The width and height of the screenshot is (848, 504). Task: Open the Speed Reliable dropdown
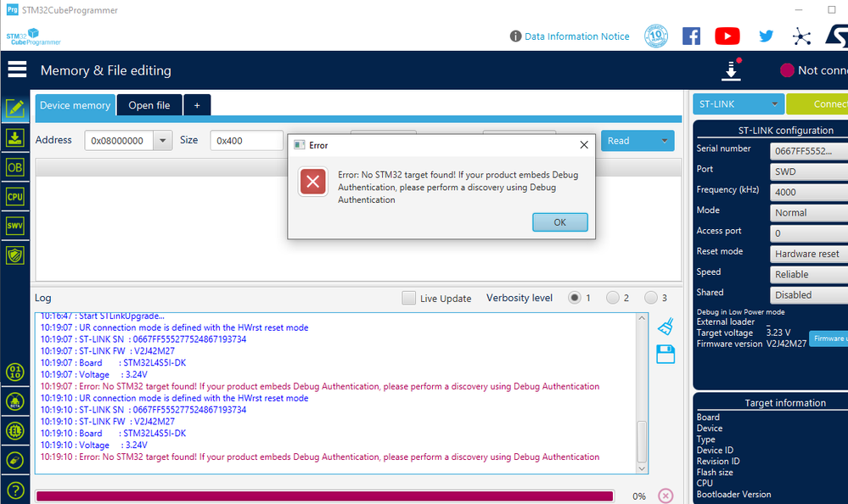pyautogui.click(x=809, y=274)
